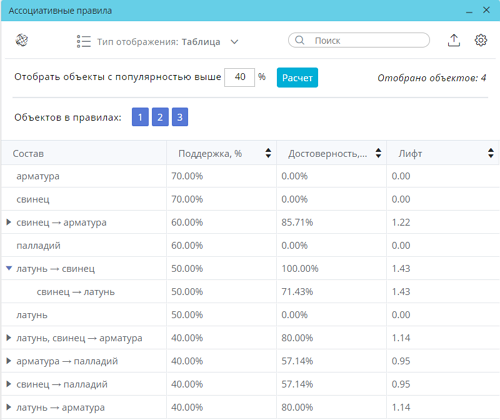
Task: Click the atom-like logo icon
Action: click(x=22, y=40)
